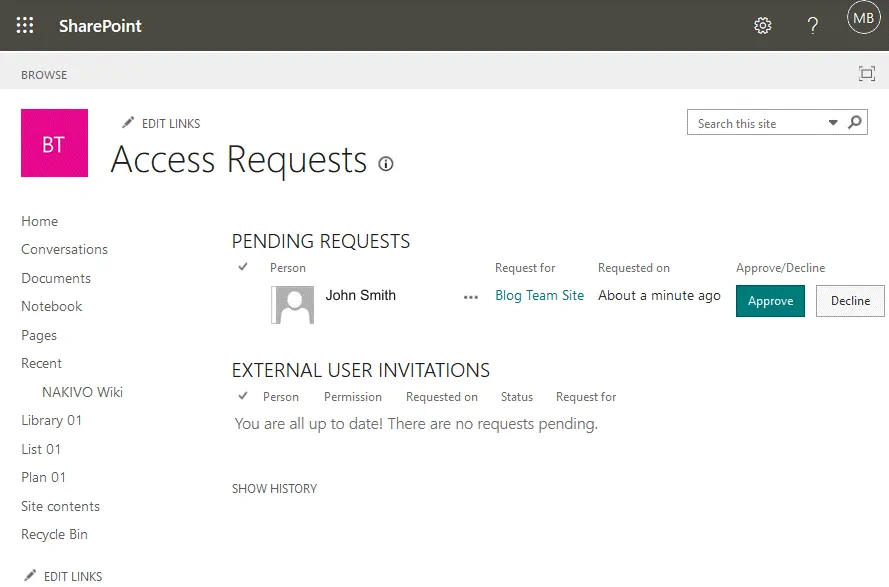Decline John Smith's access request
Viewport: 889px width, 587px height.
(850, 301)
